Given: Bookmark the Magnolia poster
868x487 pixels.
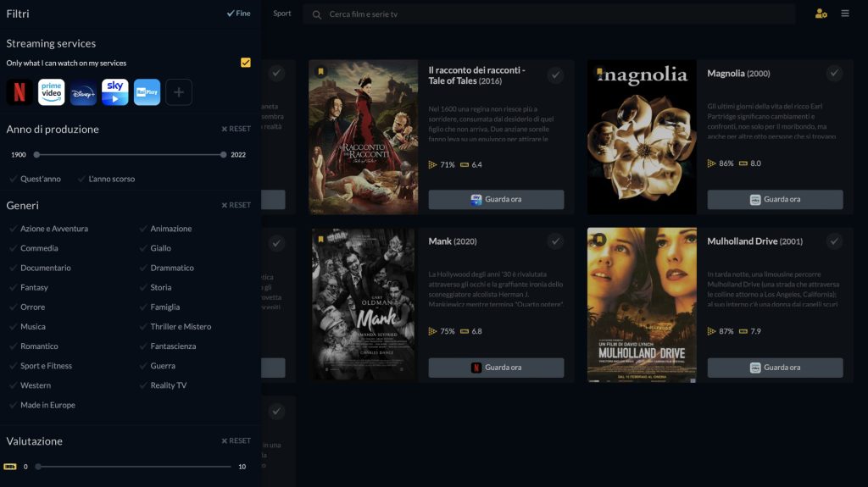Looking at the screenshot, I should click(x=599, y=71).
